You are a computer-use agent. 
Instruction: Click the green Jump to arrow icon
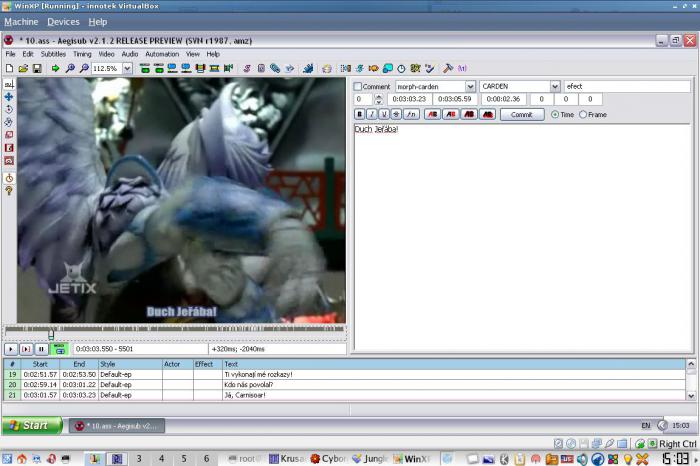click(55, 68)
